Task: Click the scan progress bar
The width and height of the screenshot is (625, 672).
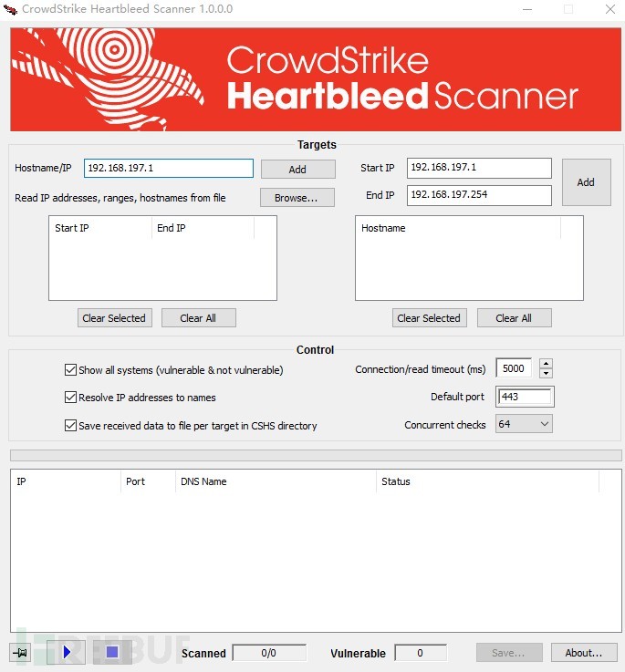Action: 316,455
